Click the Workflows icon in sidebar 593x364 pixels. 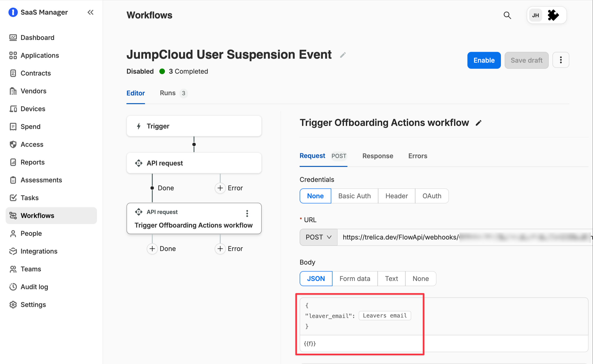click(13, 216)
